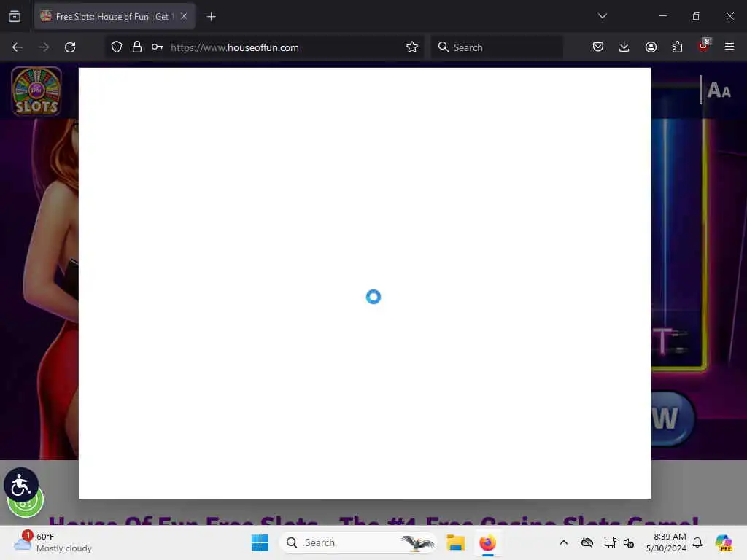Select the House of Fun browser tab
The height and width of the screenshot is (560, 747).
point(115,17)
